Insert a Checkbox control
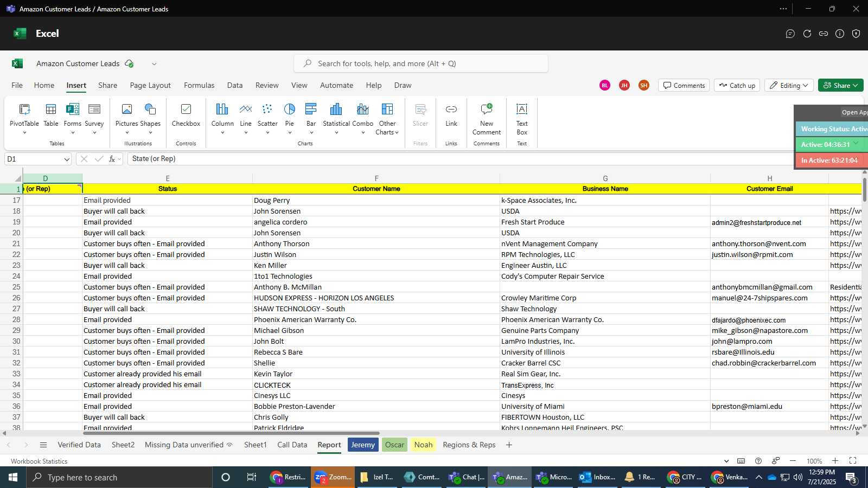The image size is (868, 488). coord(186,115)
